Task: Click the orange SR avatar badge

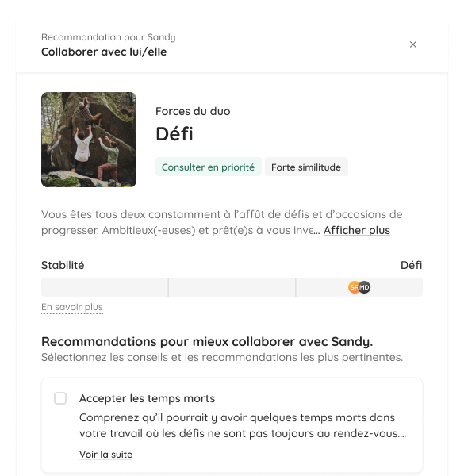Action: tap(354, 287)
